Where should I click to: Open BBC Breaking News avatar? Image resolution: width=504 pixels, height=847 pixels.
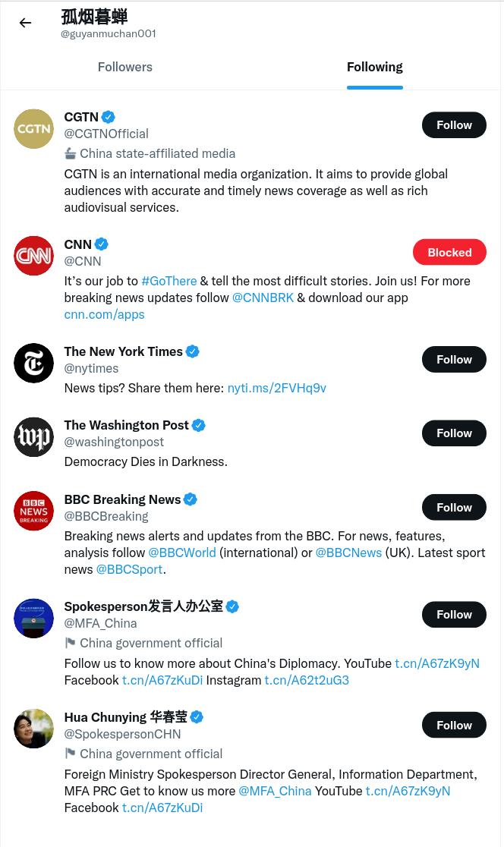click(33, 511)
